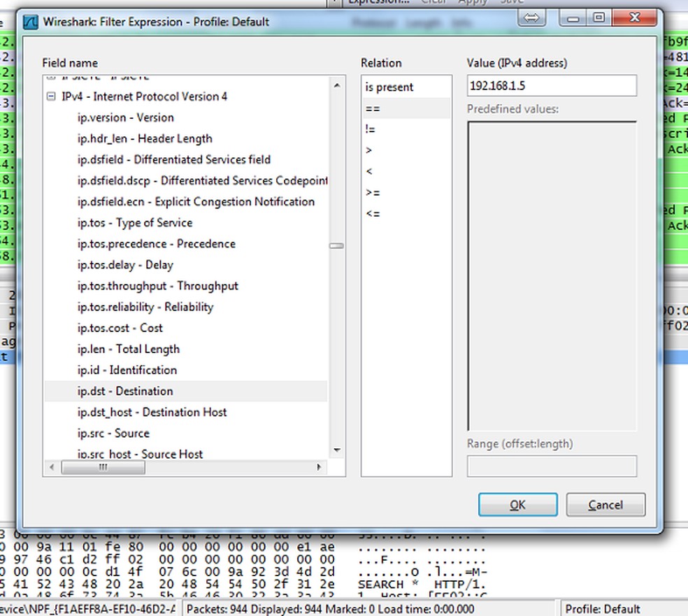Maximize the Filter Expression dialog
Screen dimensions: 688x616
[599, 18]
